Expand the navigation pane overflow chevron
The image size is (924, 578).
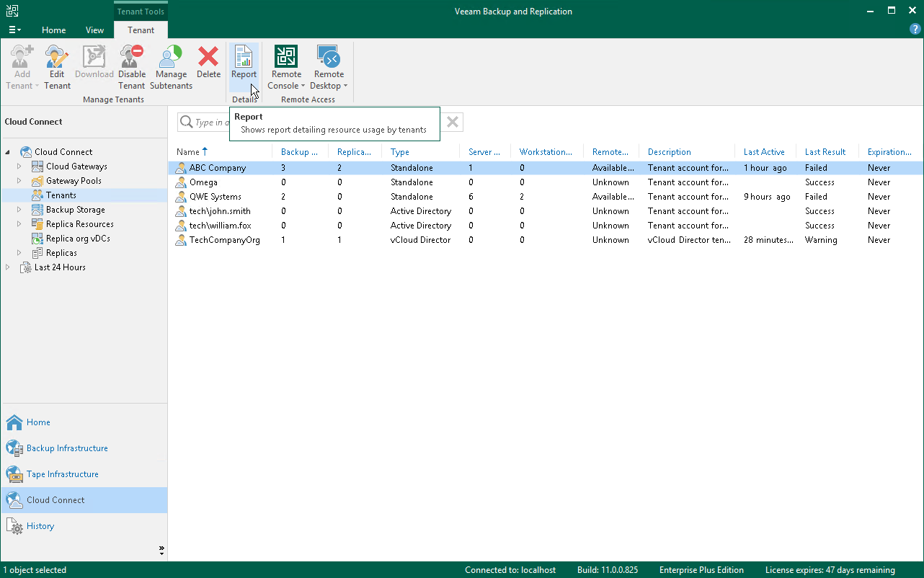tap(161, 550)
